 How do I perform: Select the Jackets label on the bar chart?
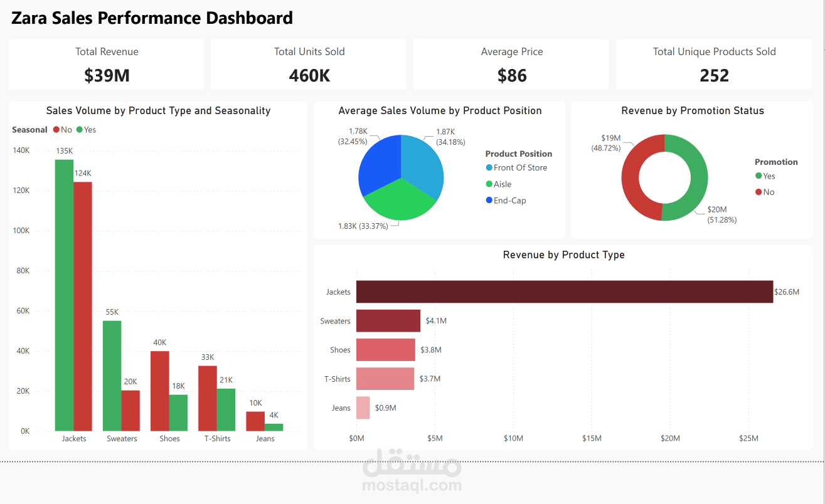click(74, 438)
